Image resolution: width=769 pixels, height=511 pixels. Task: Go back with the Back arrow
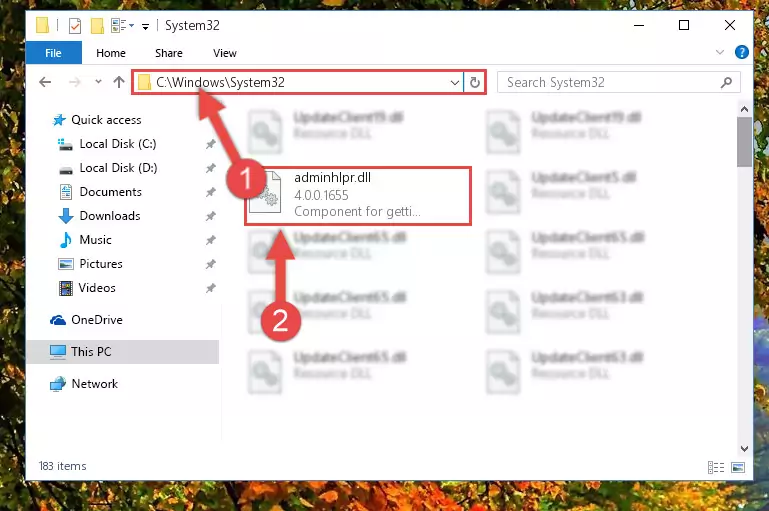45,82
